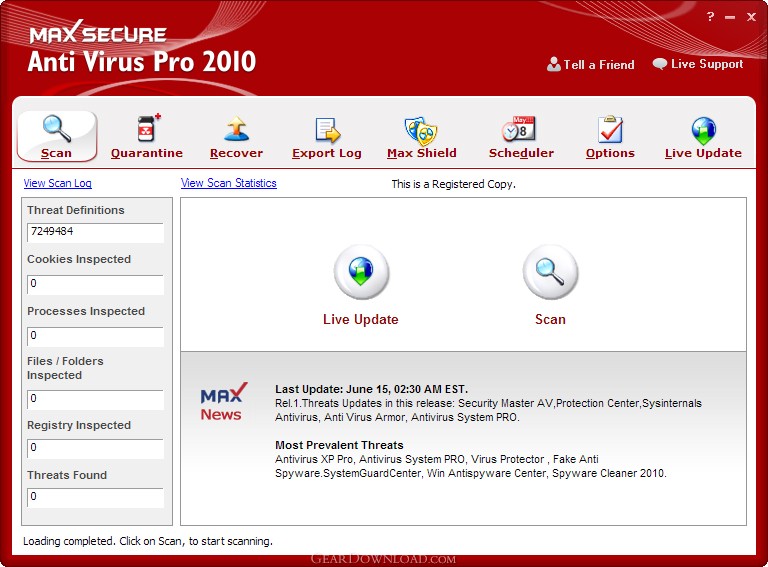
Task: Click the 'Cookies Inspected' label
Action: (x=79, y=259)
